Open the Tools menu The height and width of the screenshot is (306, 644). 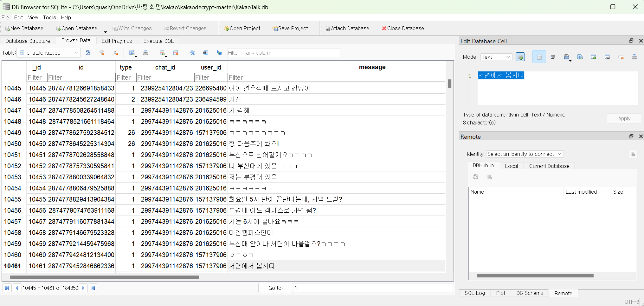click(x=49, y=17)
